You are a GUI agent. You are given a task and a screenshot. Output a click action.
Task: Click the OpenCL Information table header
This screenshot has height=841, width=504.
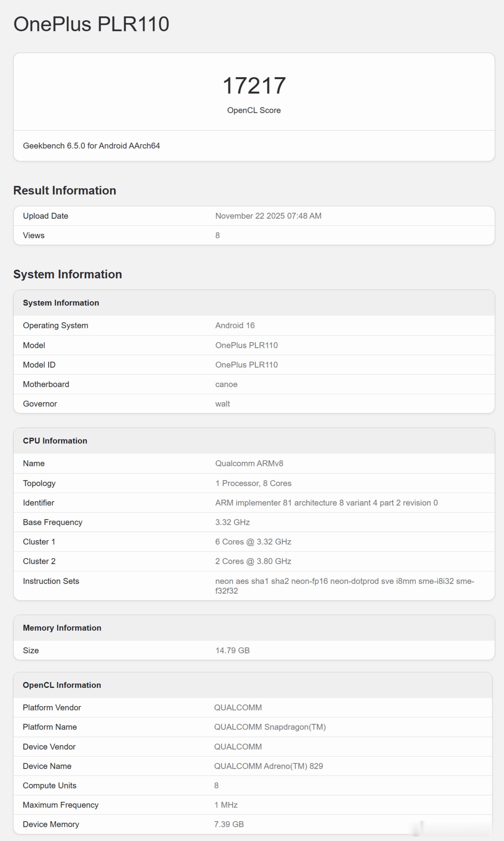(62, 685)
